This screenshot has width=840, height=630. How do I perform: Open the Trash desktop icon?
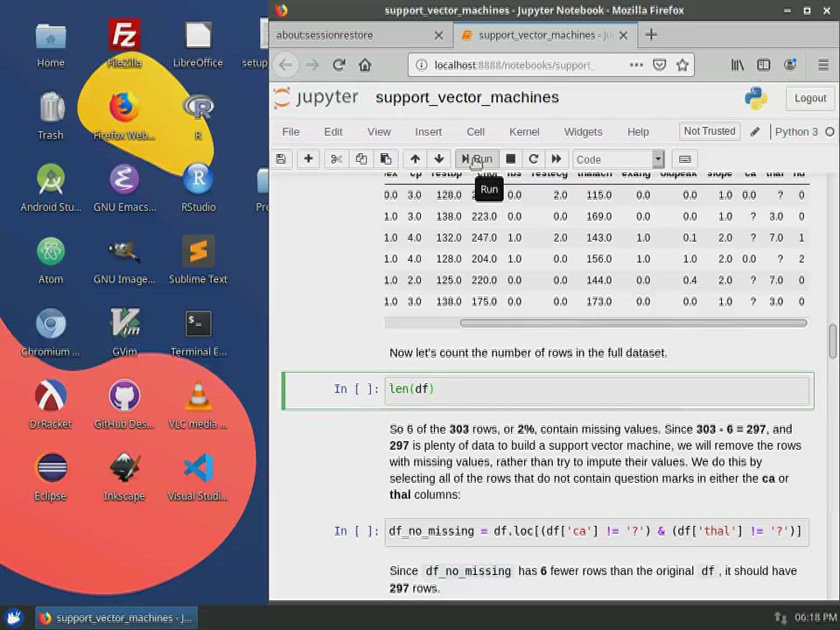point(51,116)
